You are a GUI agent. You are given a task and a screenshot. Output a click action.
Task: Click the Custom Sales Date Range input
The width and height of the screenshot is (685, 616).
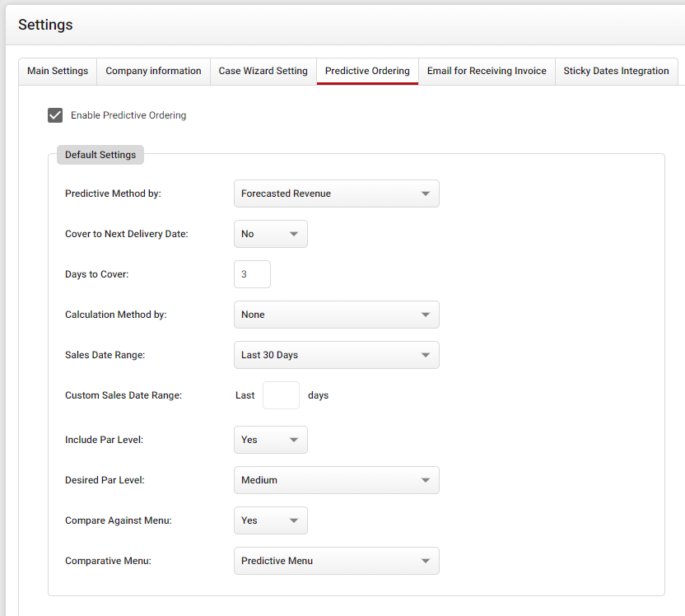(x=281, y=395)
